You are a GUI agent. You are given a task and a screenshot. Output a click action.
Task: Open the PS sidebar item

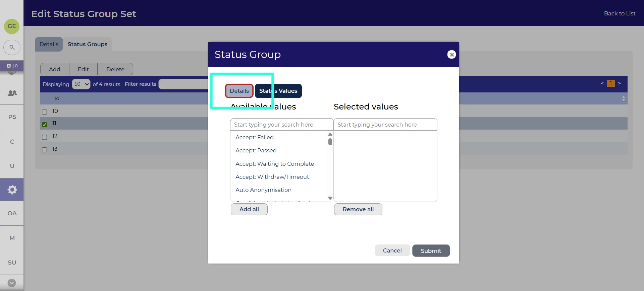[x=12, y=117]
